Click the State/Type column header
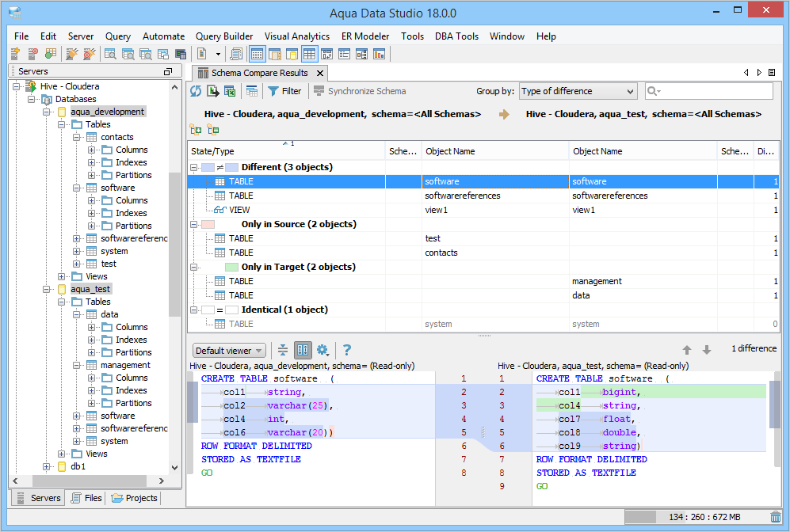Viewport: 790px width, 532px height. coord(286,151)
